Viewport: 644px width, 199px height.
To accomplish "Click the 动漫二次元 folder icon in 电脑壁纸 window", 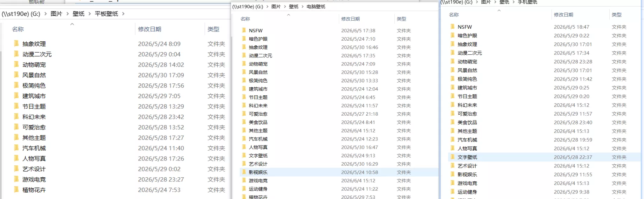I will click(x=244, y=55).
